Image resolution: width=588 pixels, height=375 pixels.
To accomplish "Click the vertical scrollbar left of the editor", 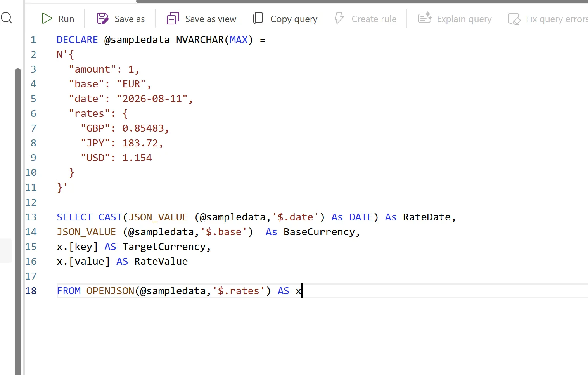I will pyautogui.click(x=18, y=221).
